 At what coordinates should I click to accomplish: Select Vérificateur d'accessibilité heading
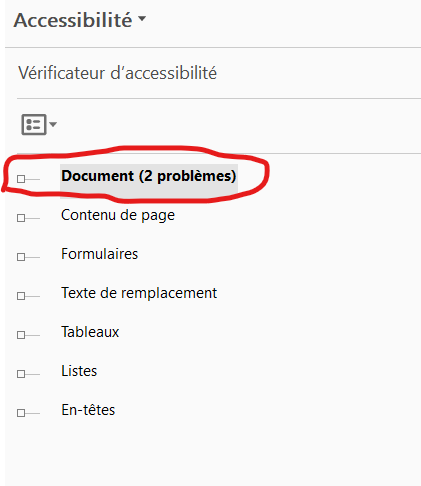coord(117,73)
